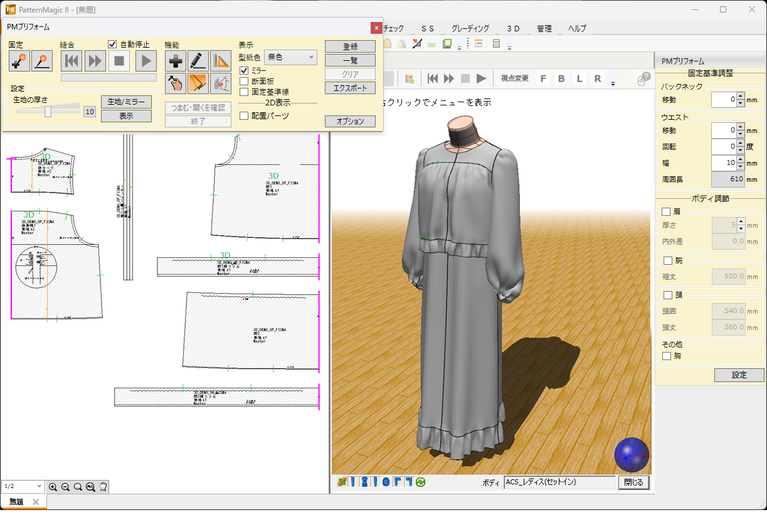Click the pan hand icon at bottom left
Image resolution: width=767 pixels, height=532 pixels.
point(103,486)
